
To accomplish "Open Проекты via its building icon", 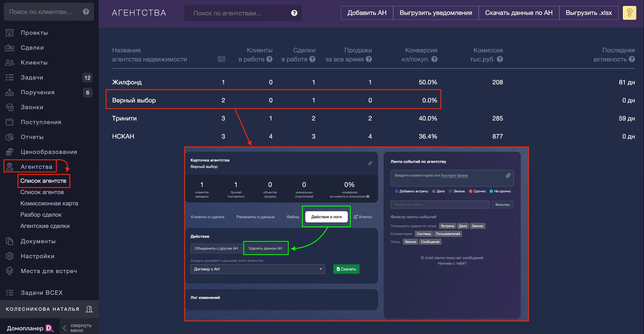I will (9, 32).
